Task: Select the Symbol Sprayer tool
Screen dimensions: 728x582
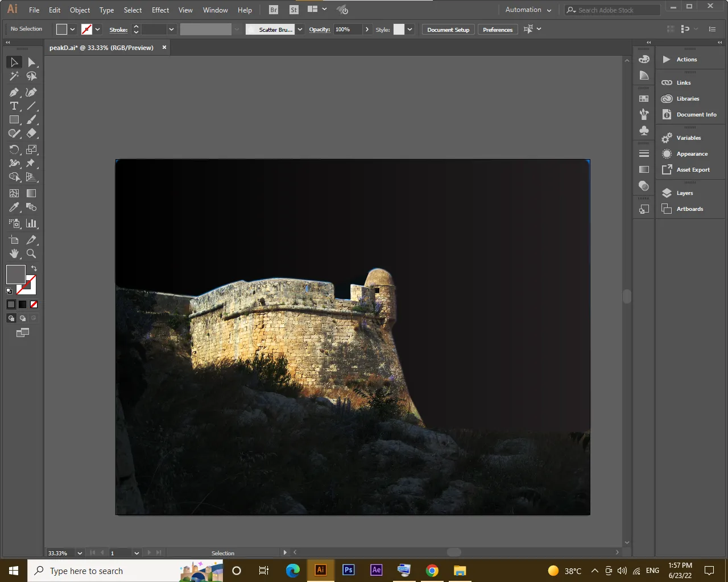Action: [x=14, y=223]
